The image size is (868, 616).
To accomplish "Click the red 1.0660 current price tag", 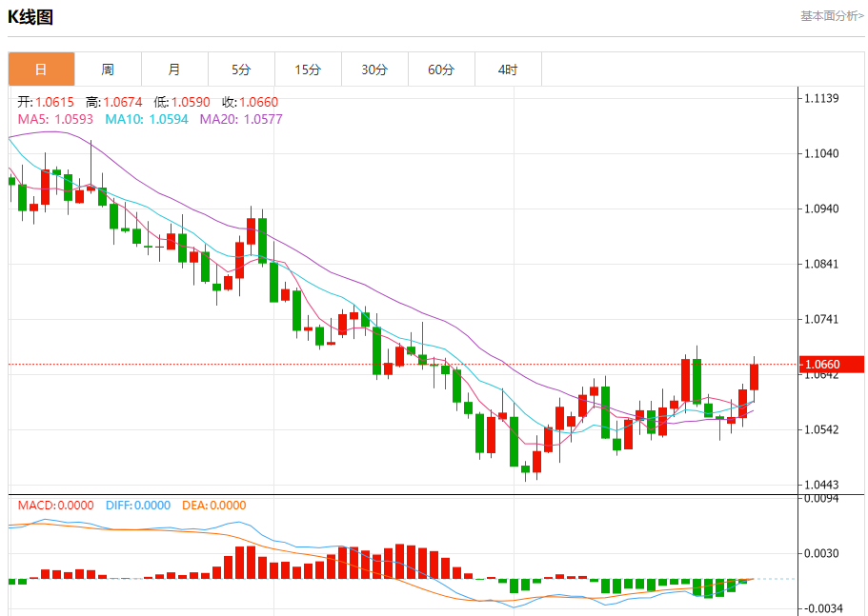I will click(x=832, y=365).
